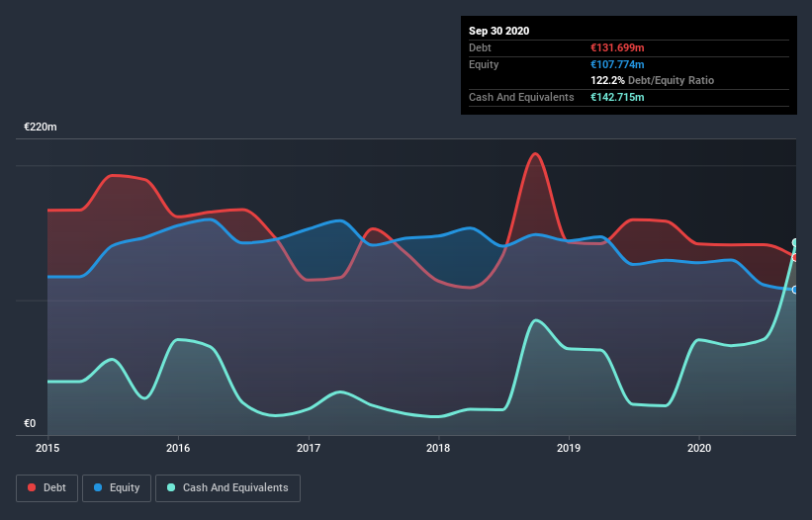Click the Sep 30 2020 tooltip date
812x520 pixels.
499,31
